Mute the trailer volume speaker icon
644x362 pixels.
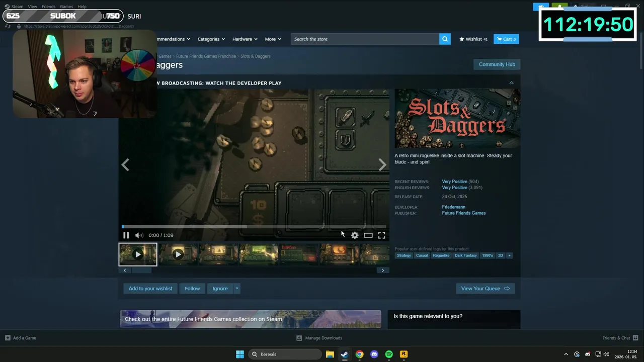pyautogui.click(x=139, y=235)
